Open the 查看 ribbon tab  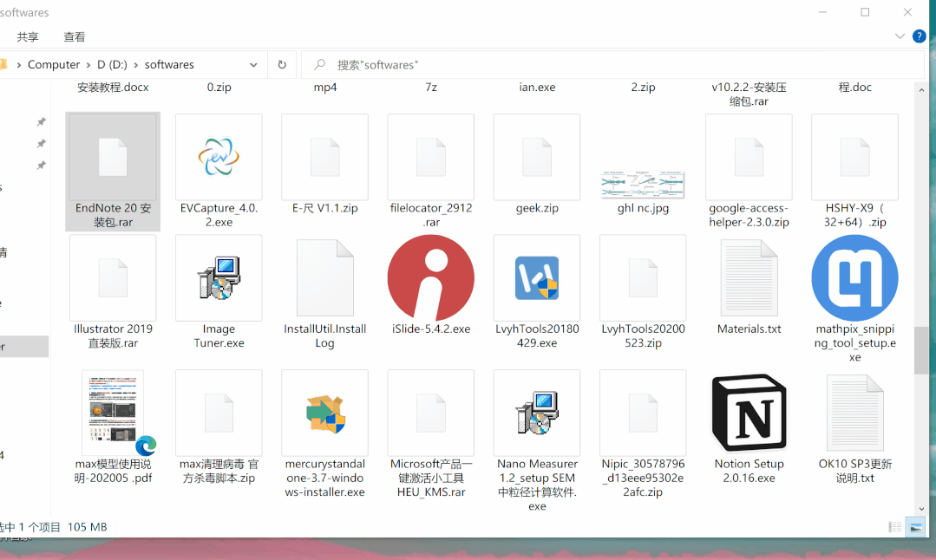pos(74,37)
